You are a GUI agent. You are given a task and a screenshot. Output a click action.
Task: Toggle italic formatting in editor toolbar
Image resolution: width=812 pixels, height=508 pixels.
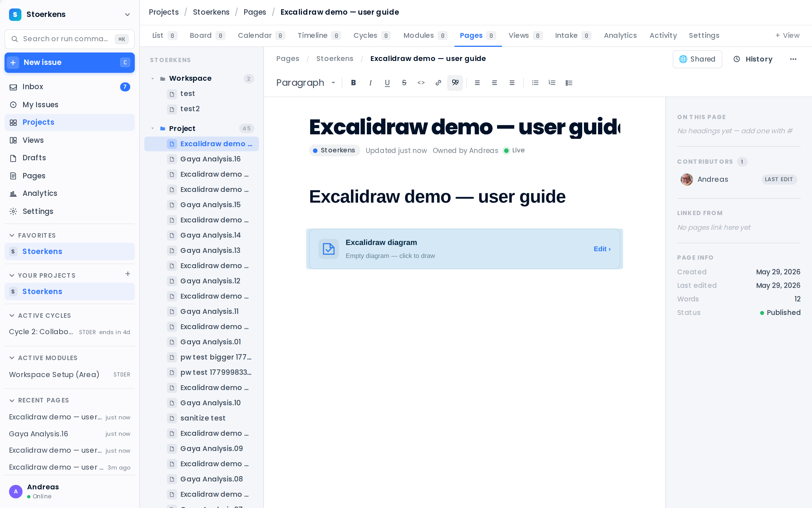[x=370, y=83]
